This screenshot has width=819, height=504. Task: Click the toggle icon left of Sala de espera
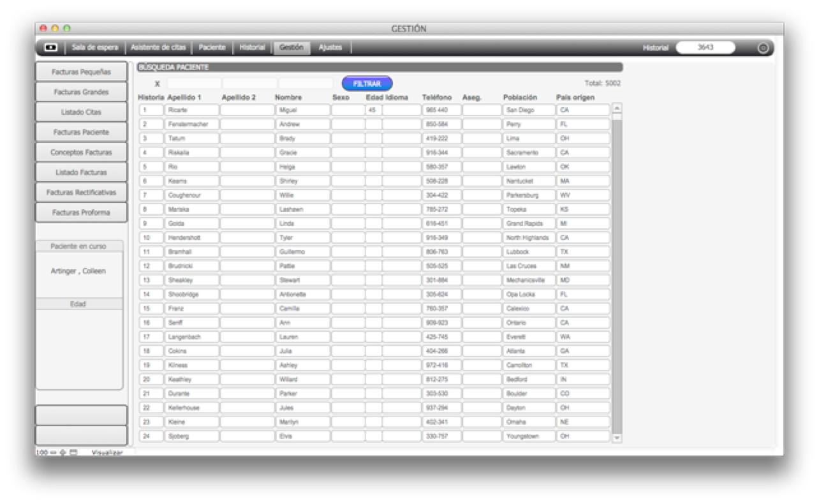point(50,48)
